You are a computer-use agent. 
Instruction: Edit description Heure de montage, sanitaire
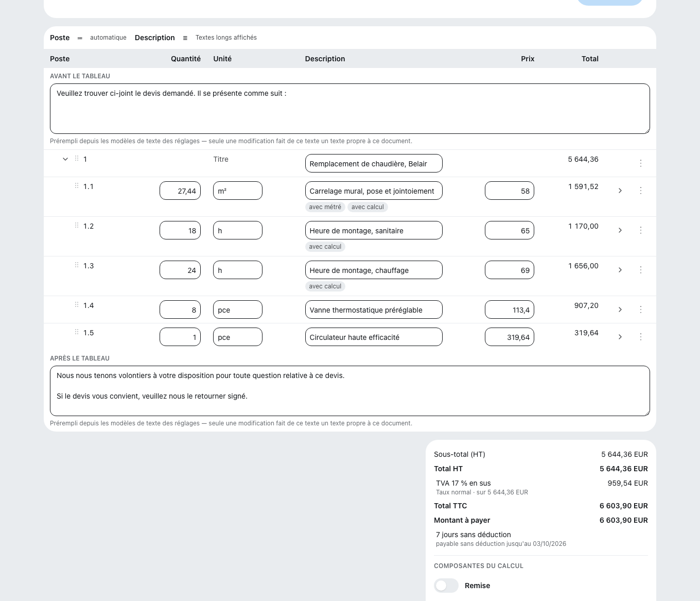(x=374, y=230)
